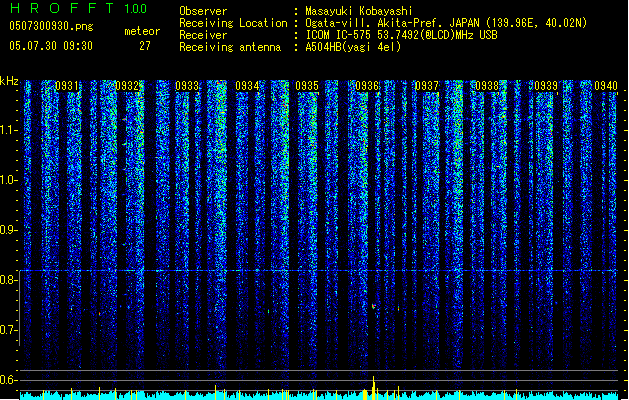The height and width of the screenshot is (400, 629).
Task: Click the 0938 time marker
Action: (x=487, y=86)
